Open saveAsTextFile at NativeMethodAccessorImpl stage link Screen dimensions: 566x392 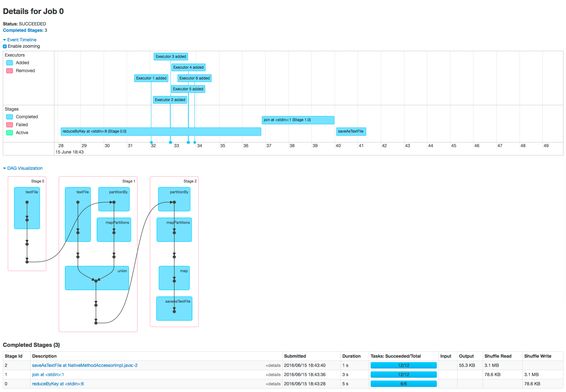85,365
